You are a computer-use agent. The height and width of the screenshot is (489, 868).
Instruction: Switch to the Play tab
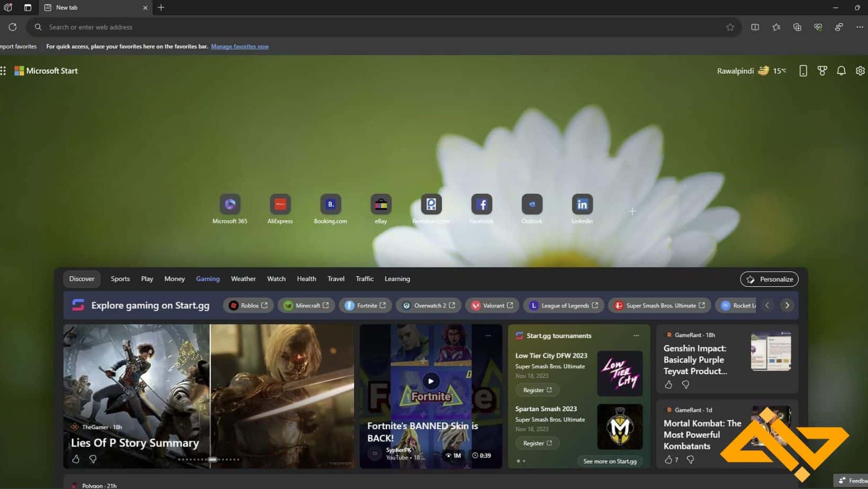click(x=147, y=279)
